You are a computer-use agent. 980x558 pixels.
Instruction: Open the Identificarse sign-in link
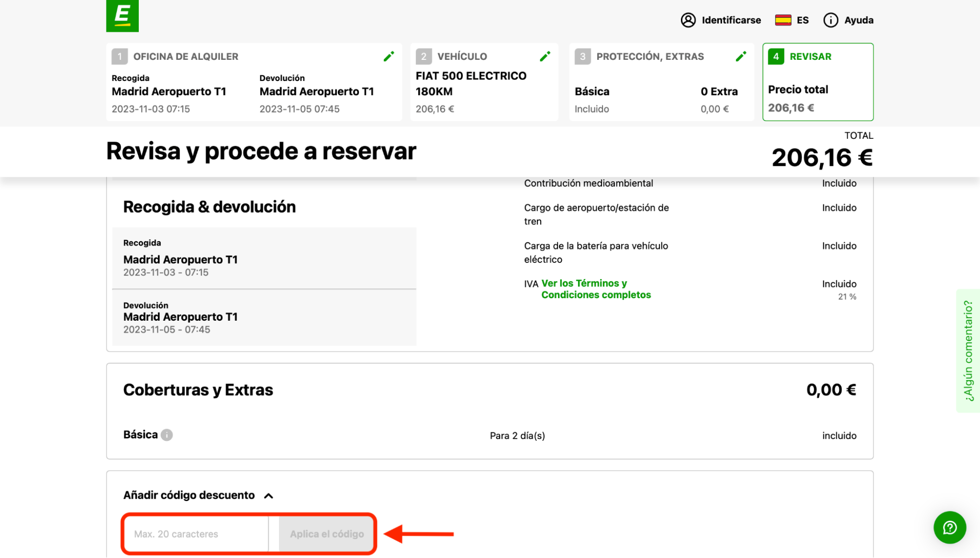point(731,20)
